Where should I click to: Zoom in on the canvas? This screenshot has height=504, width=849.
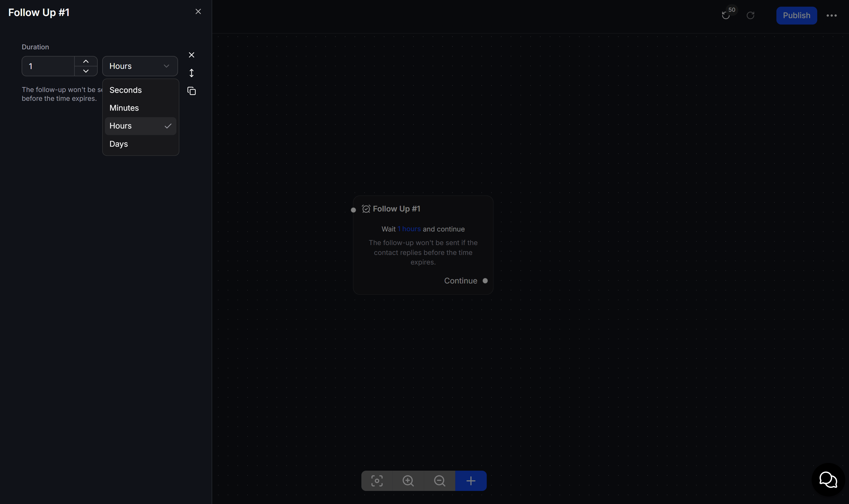408,481
